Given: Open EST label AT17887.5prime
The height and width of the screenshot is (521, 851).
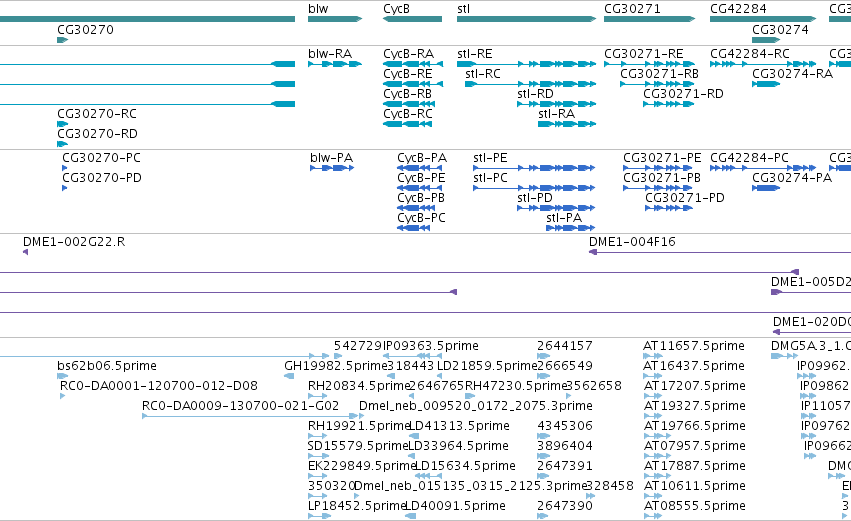Looking at the screenshot, I should point(694,466).
